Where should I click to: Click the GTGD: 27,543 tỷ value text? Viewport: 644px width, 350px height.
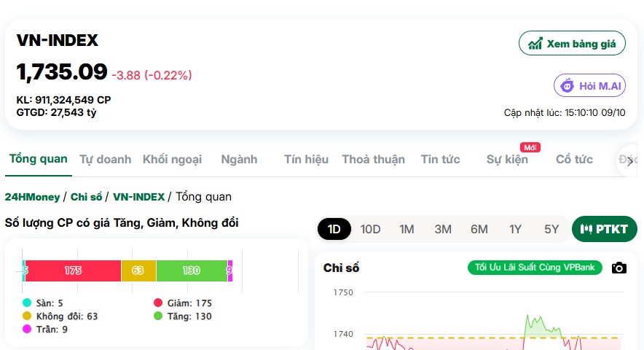click(x=56, y=112)
